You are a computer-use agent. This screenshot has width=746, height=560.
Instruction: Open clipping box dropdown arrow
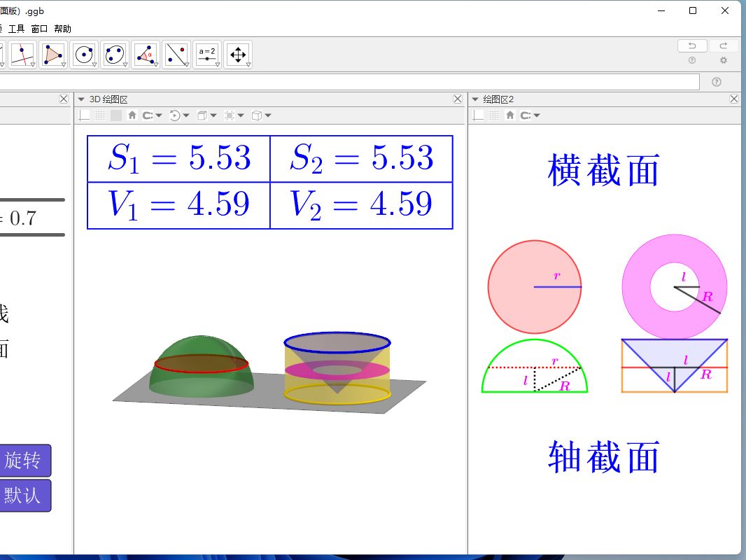point(241,115)
